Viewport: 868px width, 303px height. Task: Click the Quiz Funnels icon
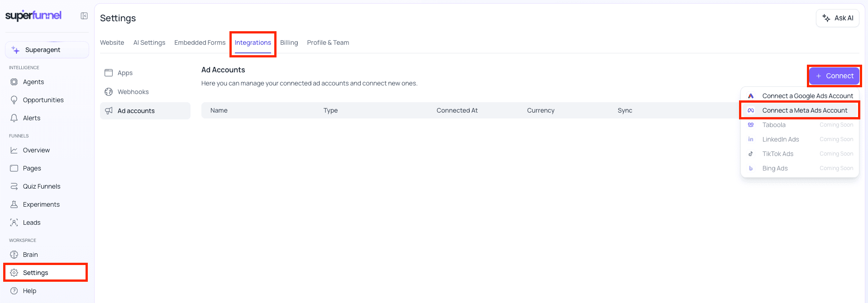click(x=14, y=186)
